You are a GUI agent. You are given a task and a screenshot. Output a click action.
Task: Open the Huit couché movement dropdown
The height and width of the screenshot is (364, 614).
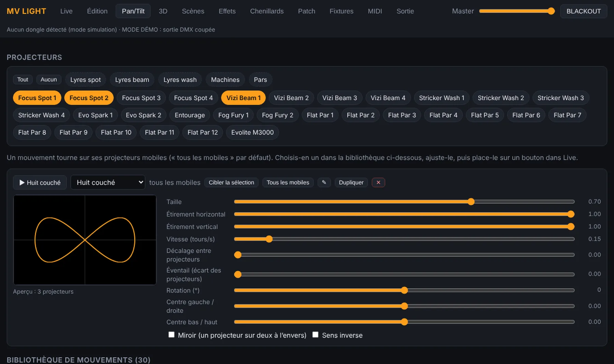click(x=108, y=182)
